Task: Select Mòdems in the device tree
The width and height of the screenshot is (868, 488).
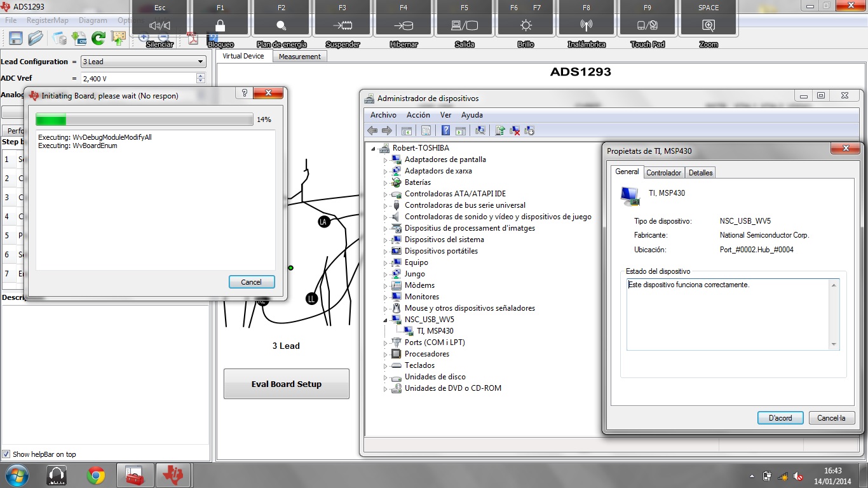Action: coord(419,285)
